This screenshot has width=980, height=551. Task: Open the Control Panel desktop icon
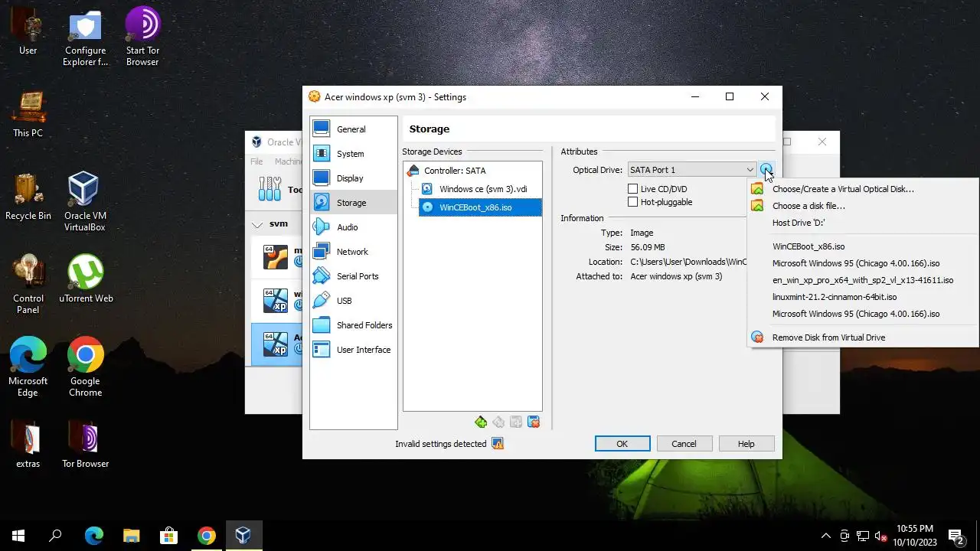(x=28, y=284)
